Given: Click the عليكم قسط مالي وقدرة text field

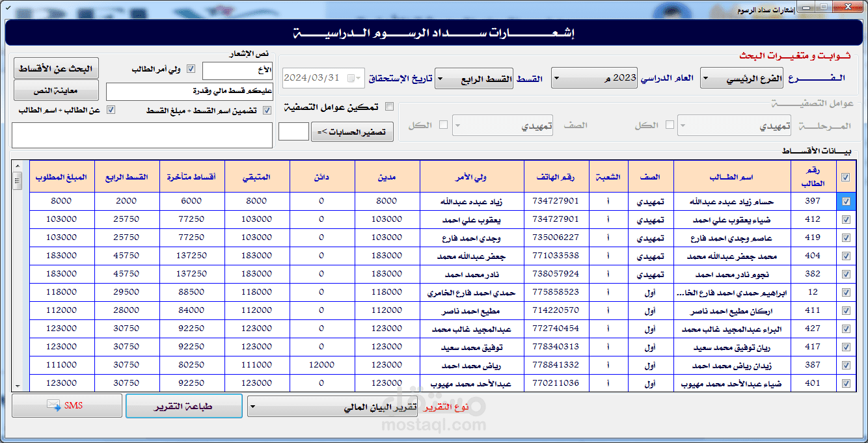Looking at the screenshot, I should pyautogui.click(x=189, y=91).
